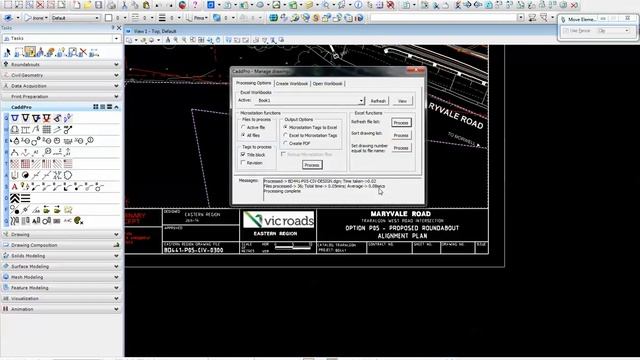Open the fence mode dropdown in Move Element
The image size is (640, 360).
pos(627,31)
